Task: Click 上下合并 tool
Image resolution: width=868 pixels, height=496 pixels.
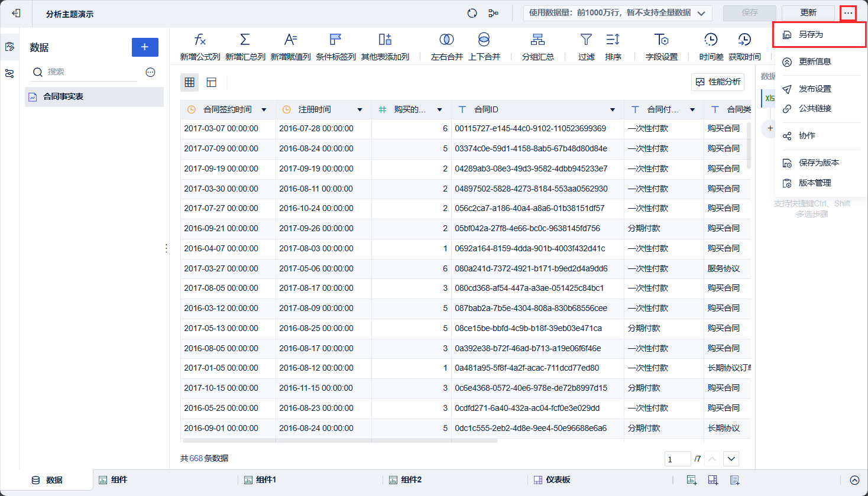Action: pyautogui.click(x=484, y=47)
